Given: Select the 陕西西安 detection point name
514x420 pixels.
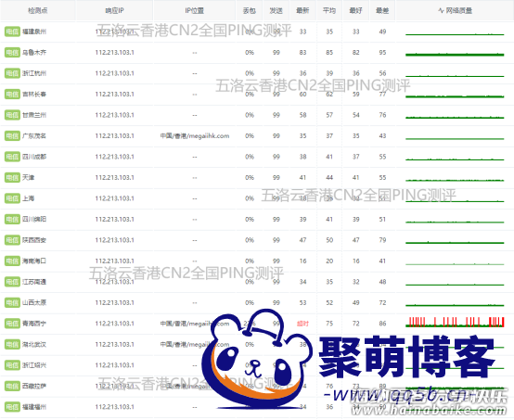Looking at the screenshot, I should click(x=34, y=240).
